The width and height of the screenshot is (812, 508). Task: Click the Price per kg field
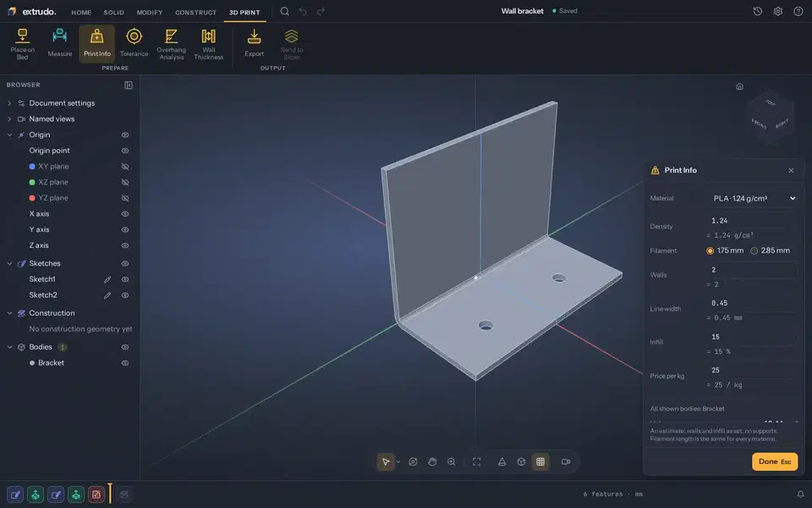coord(752,370)
